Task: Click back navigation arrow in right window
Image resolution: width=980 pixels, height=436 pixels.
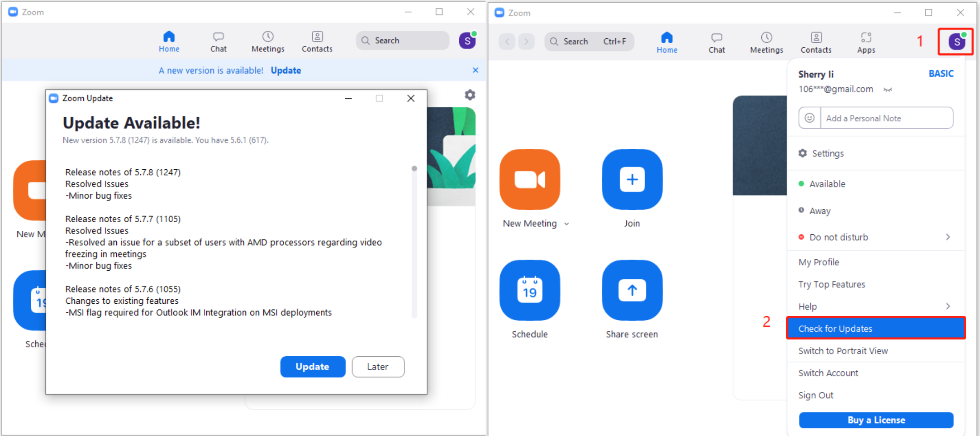Action: (x=507, y=41)
